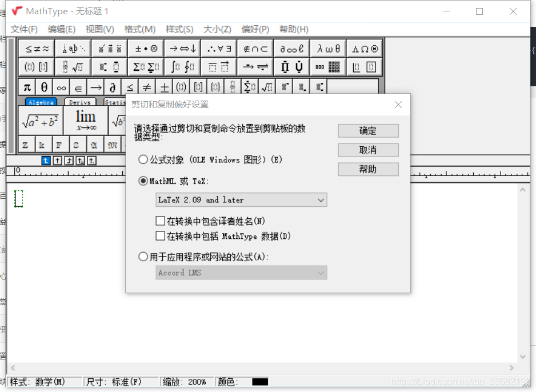Confirm with the 确定 button

[x=368, y=131]
